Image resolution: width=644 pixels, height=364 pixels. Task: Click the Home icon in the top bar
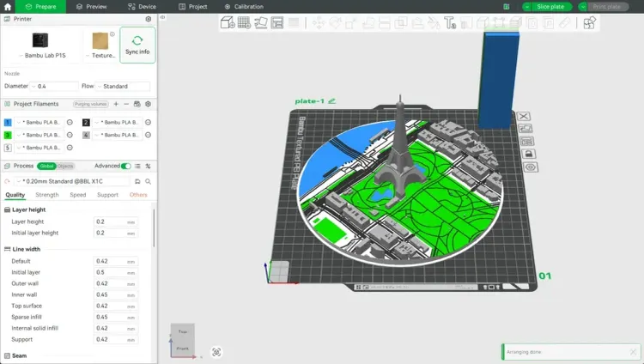point(8,7)
